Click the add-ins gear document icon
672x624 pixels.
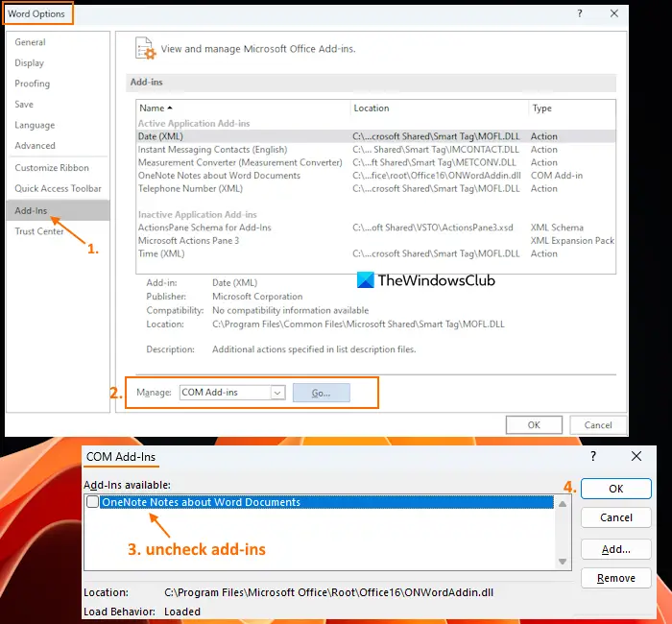pyautogui.click(x=145, y=48)
